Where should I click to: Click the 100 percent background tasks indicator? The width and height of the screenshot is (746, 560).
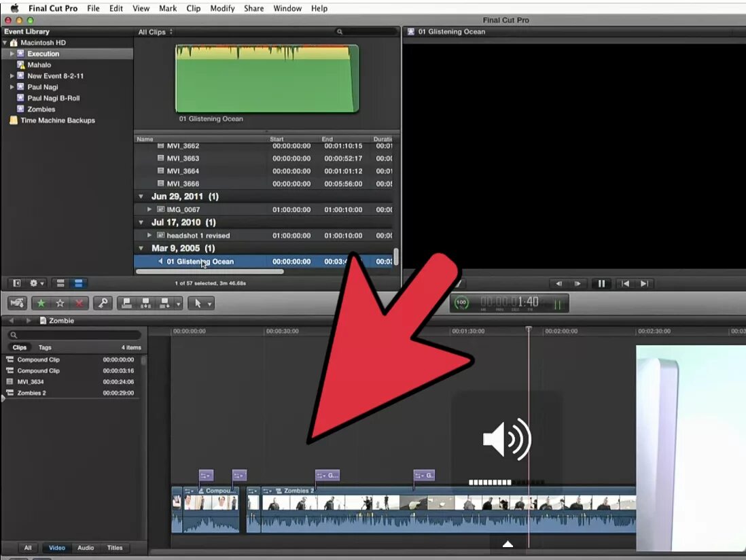[461, 302]
